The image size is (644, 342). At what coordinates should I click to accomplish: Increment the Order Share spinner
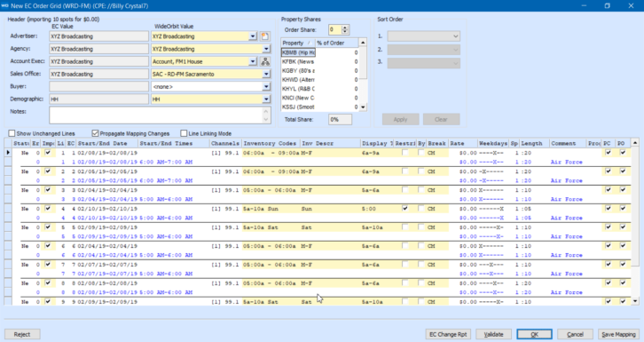[345, 28]
